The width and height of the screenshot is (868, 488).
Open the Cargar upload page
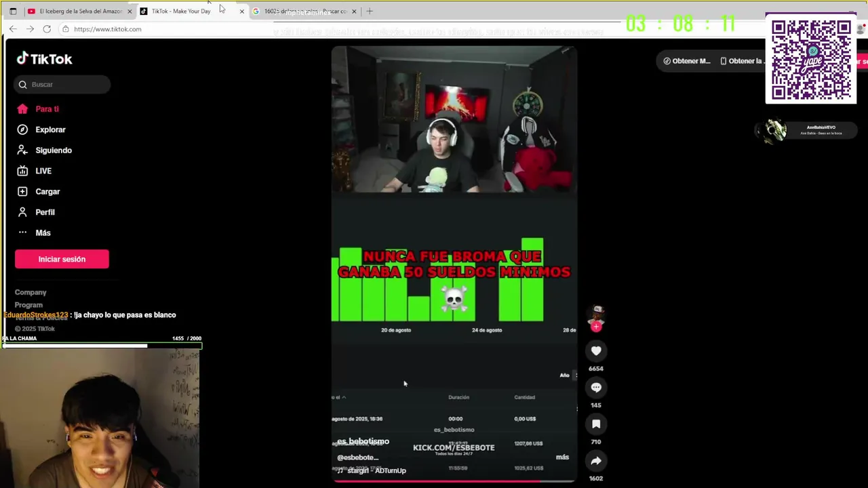(47, 192)
